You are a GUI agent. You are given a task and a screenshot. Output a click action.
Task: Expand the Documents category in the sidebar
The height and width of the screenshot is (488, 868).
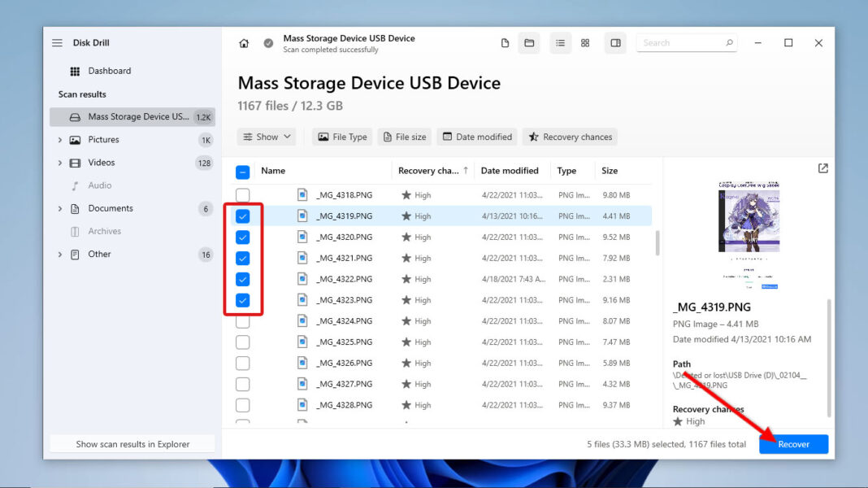coord(59,208)
